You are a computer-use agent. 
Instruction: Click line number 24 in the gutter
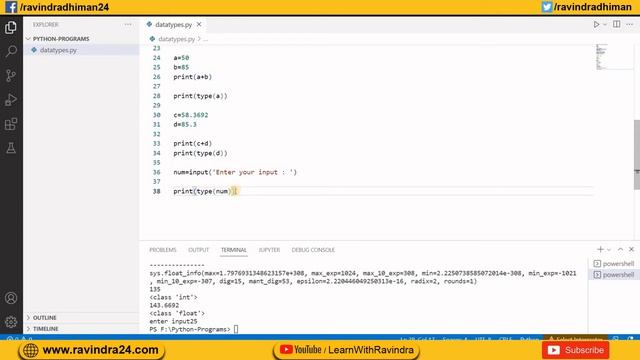tap(157, 58)
